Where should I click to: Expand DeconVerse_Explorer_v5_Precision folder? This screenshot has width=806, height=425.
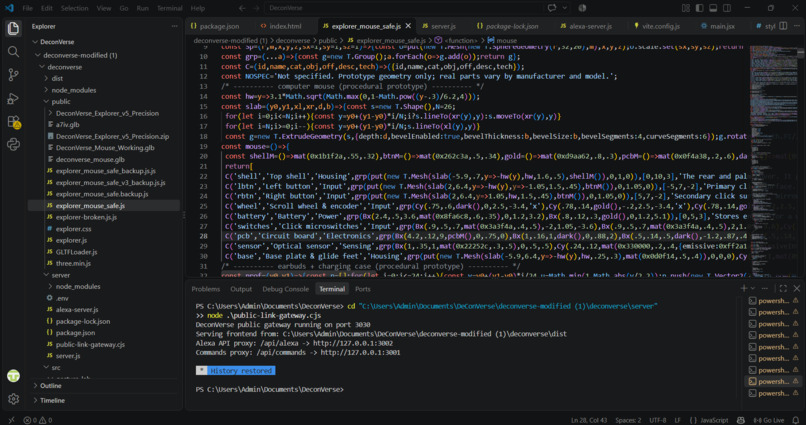click(50, 113)
